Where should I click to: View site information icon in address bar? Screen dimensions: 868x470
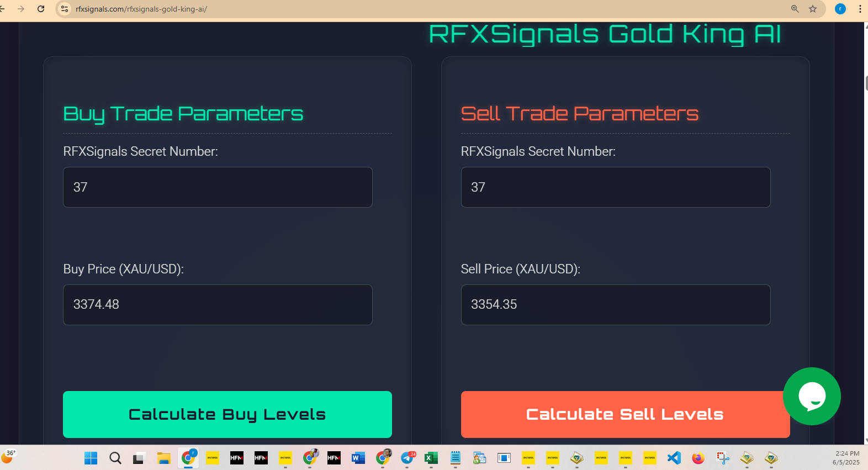tap(65, 9)
